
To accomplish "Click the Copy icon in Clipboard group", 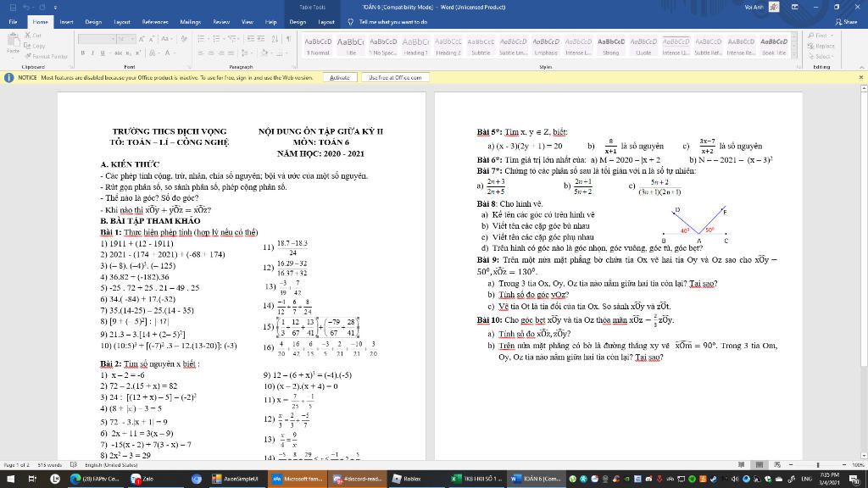I will point(27,46).
